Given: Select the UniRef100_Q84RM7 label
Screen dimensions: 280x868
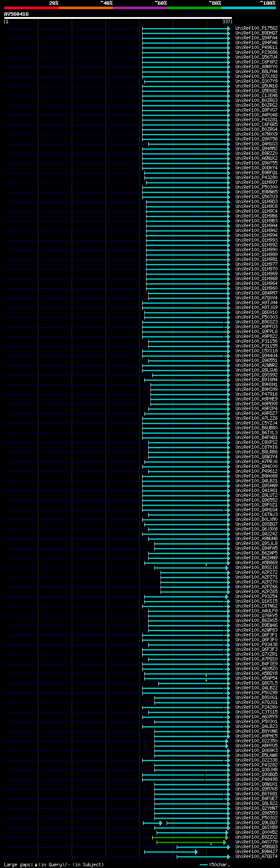Looking at the screenshot, I should pyautogui.click(x=256, y=293).
